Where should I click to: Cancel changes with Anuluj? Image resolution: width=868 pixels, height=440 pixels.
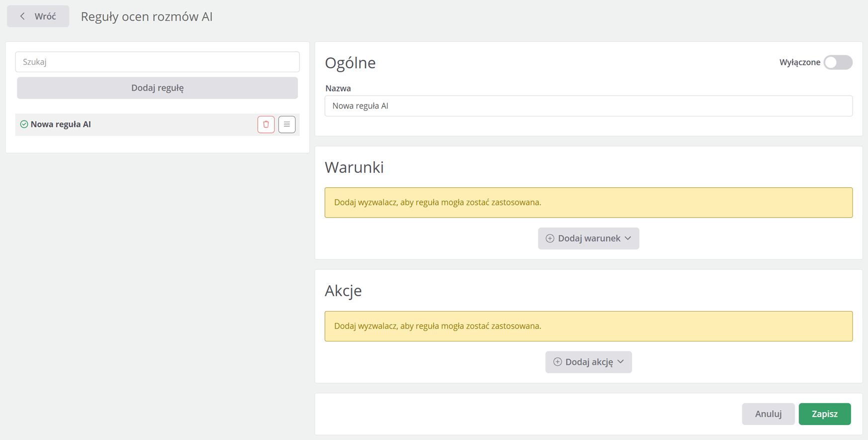click(768, 414)
